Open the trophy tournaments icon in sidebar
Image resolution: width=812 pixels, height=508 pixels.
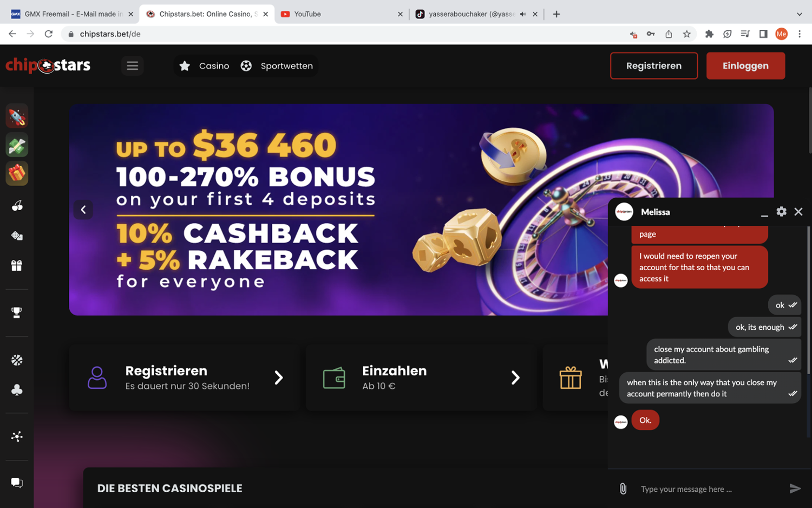coord(17,312)
